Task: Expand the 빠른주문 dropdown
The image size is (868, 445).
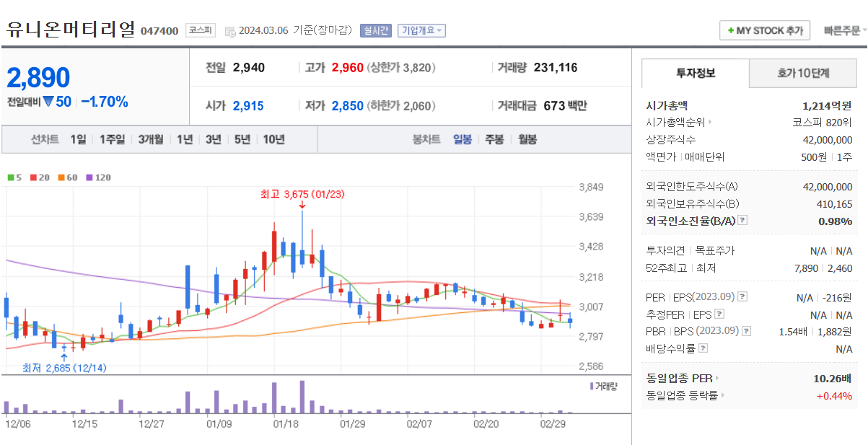Action: point(845,31)
